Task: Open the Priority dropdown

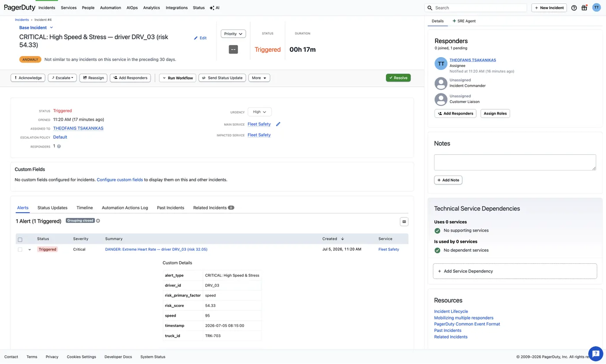Action: click(233, 34)
